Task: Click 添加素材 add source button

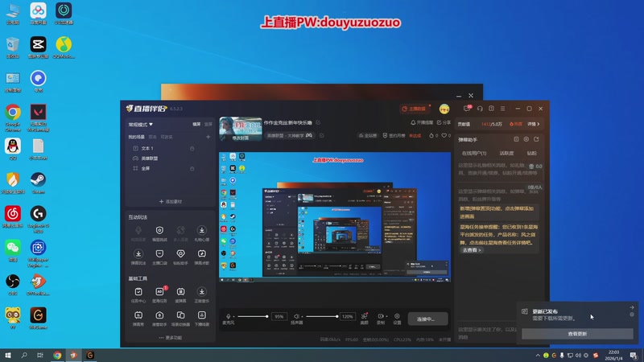Action: click(171, 202)
